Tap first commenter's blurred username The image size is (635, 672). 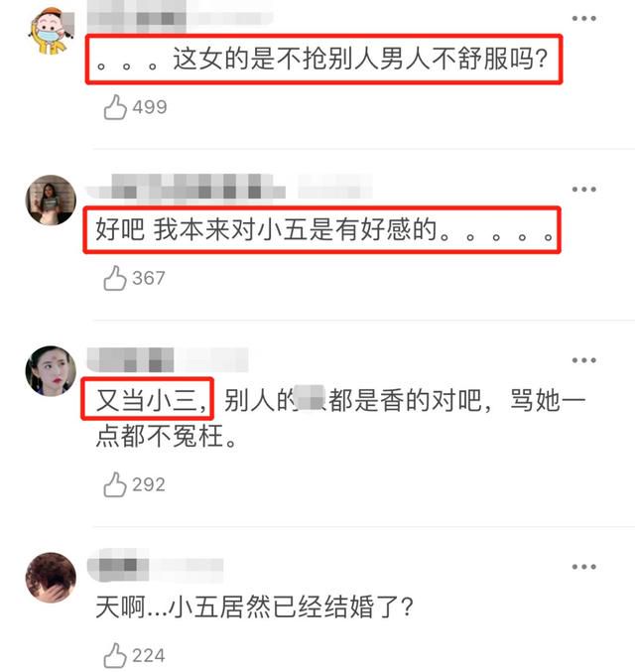(180, 16)
